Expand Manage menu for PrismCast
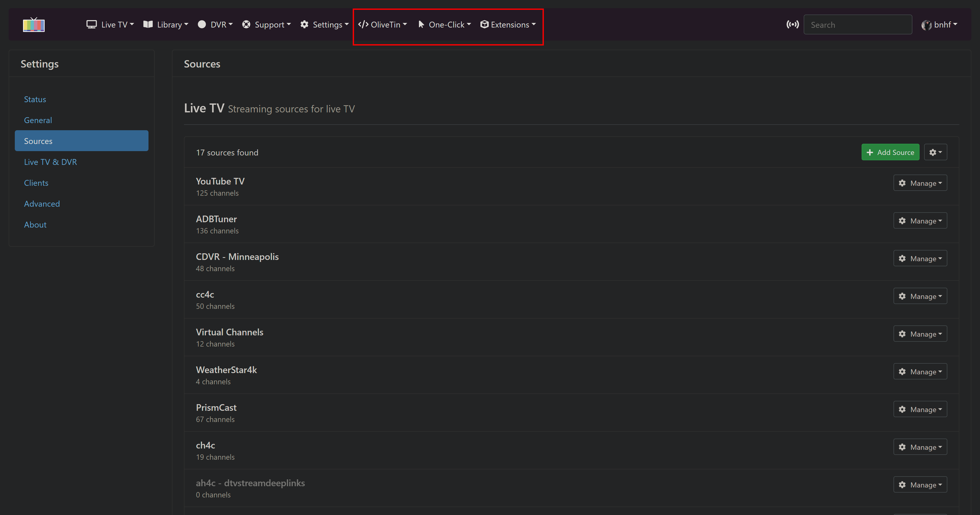980x515 pixels. [920, 409]
